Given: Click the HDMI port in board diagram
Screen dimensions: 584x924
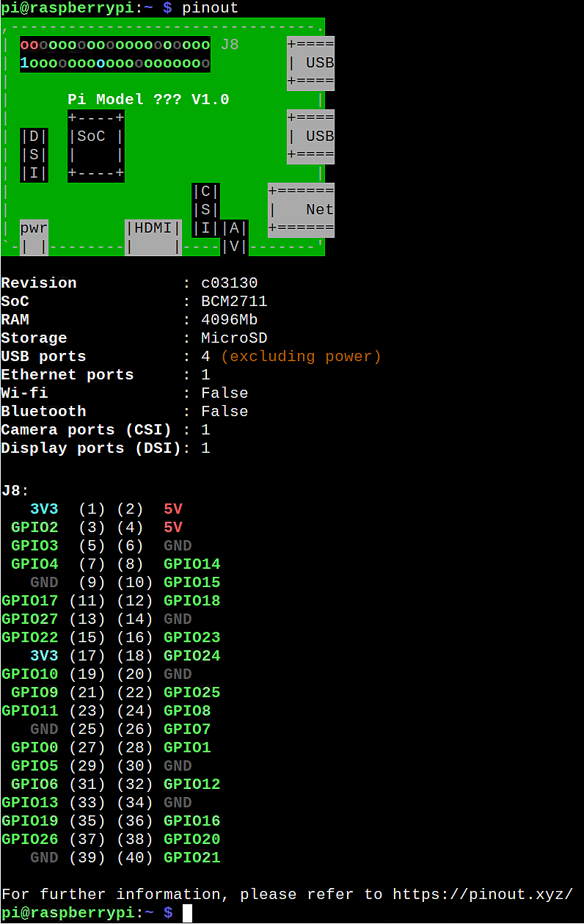Looking at the screenshot, I should click(153, 237).
